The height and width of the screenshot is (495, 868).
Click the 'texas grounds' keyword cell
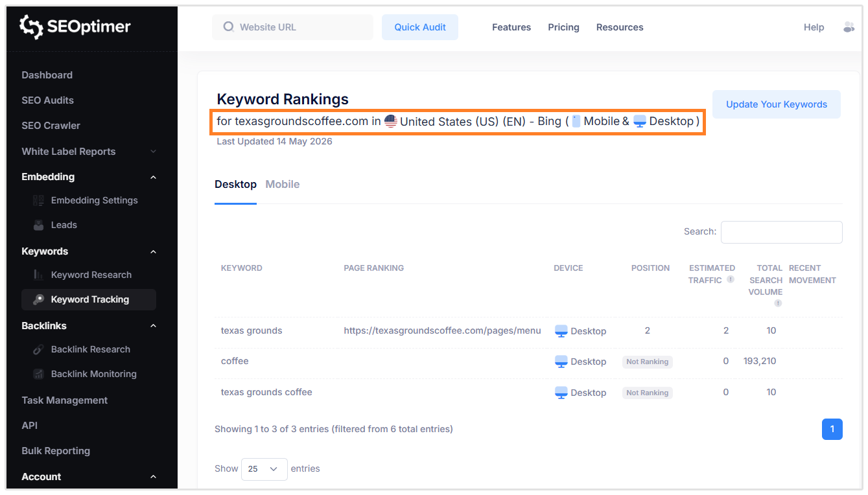[252, 330]
